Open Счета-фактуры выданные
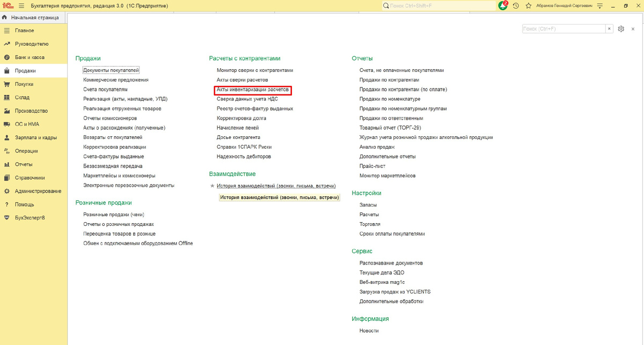644x345 pixels. click(x=113, y=157)
